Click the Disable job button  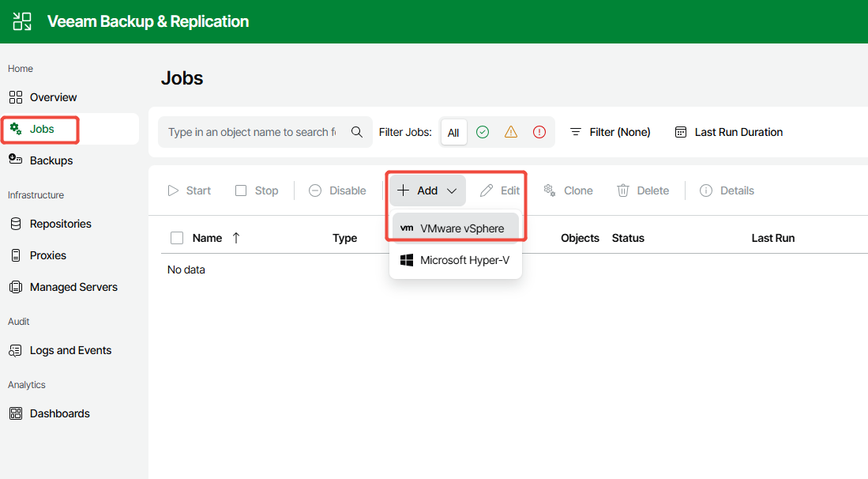click(337, 190)
